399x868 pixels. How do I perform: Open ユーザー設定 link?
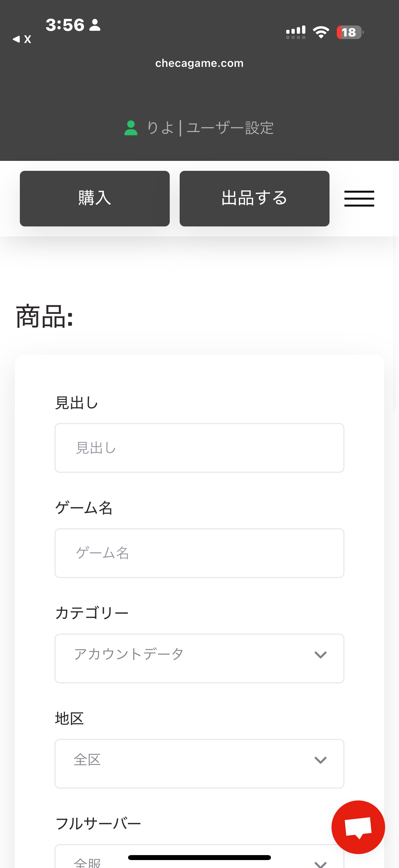click(x=230, y=128)
